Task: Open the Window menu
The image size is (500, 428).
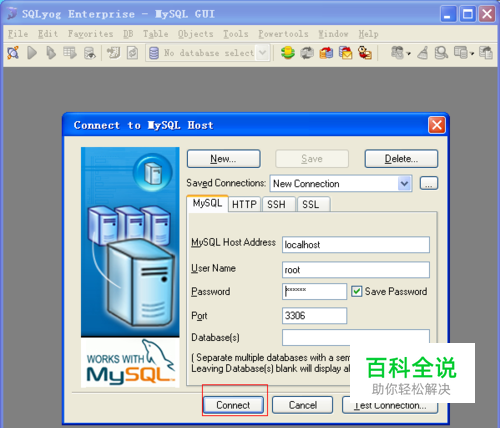Action: (x=333, y=34)
